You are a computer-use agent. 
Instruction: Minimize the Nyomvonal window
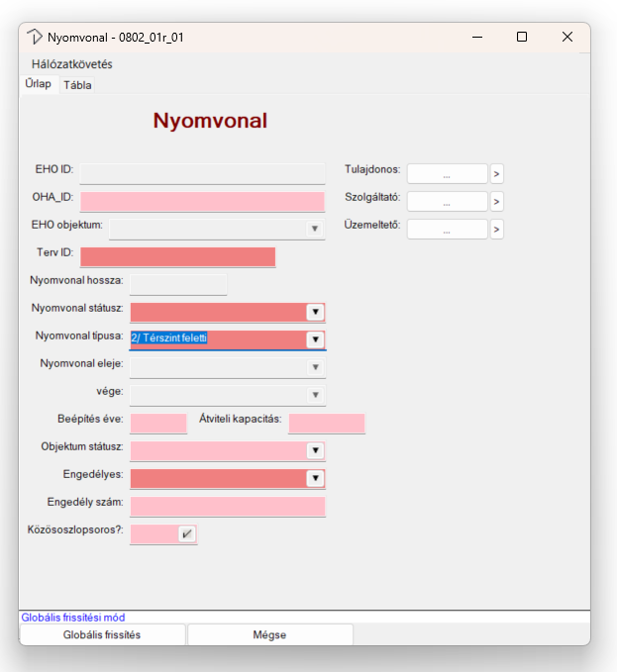point(476,37)
